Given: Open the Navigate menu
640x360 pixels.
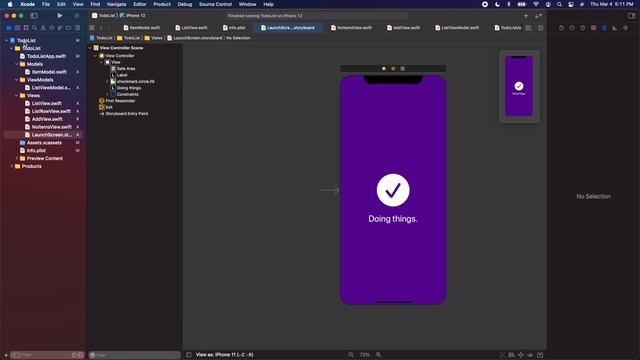Looking at the screenshot, I should [x=116, y=4].
